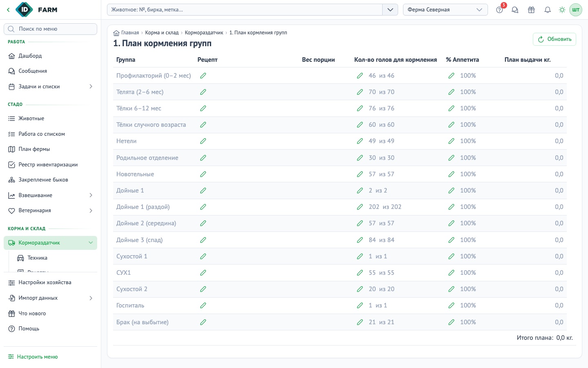588x368 pixels.
Task: Open Кормораздатчик breadcrumb link
Action: [204, 33]
